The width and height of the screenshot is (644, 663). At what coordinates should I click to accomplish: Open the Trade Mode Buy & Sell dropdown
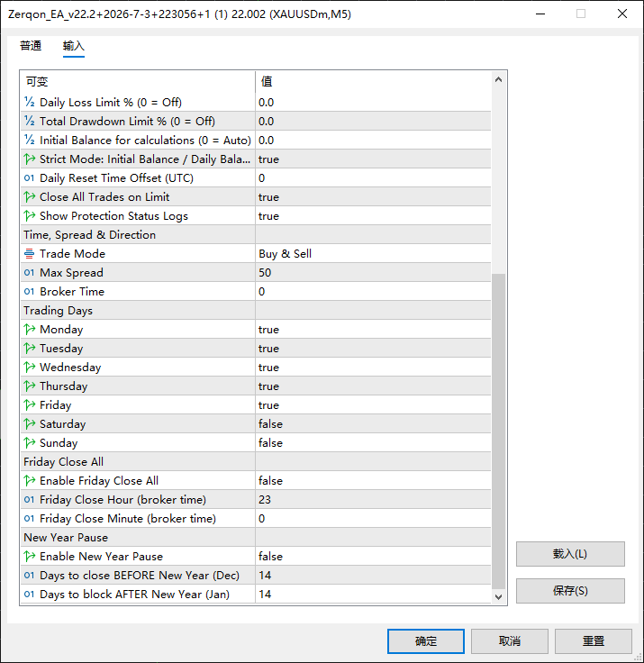(x=373, y=254)
